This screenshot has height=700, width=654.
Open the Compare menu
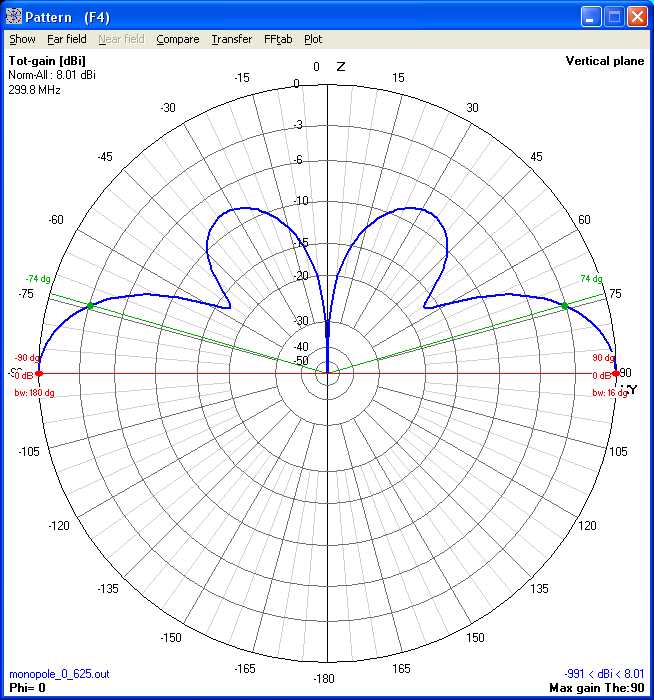(x=177, y=39)
